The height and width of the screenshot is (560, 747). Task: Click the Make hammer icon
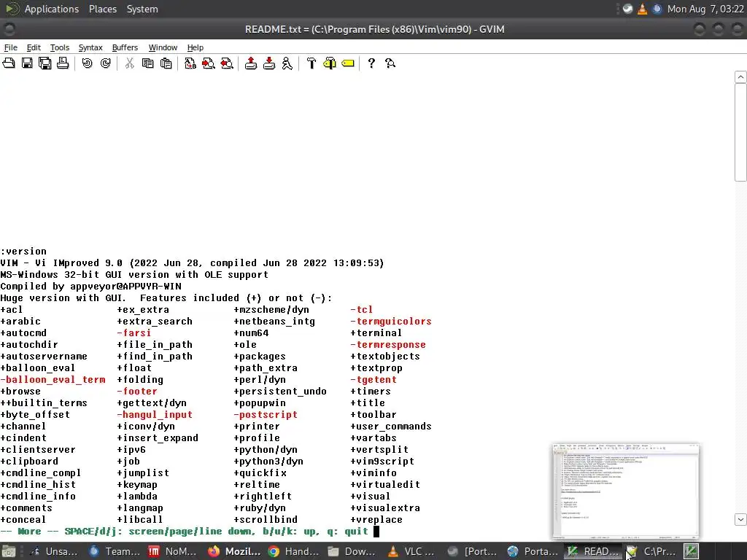point(311,63)
